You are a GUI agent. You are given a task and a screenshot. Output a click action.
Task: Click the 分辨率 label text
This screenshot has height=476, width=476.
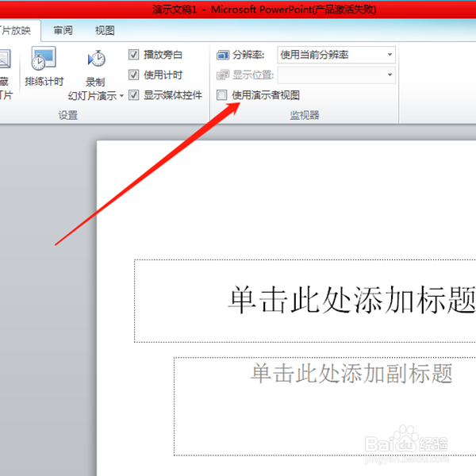tap(248, 55)
